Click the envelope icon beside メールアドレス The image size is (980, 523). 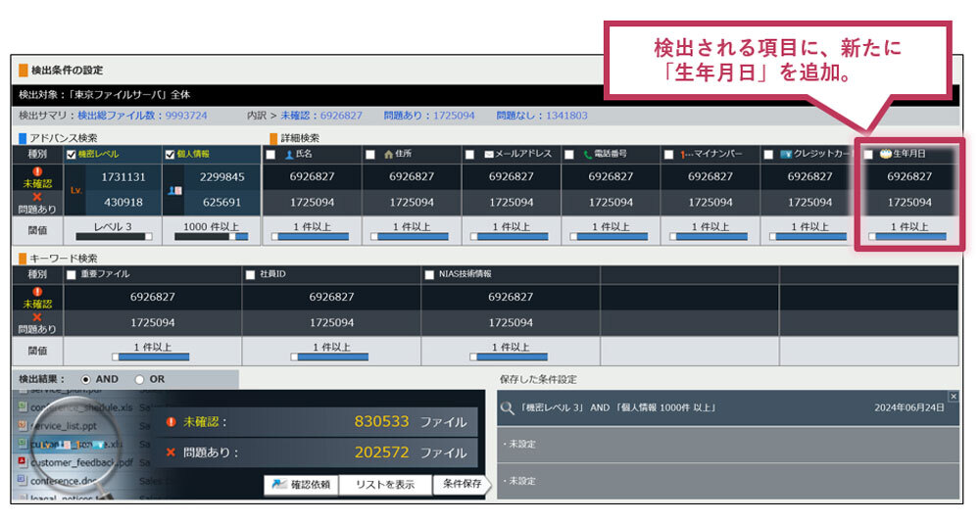(489, 155)
